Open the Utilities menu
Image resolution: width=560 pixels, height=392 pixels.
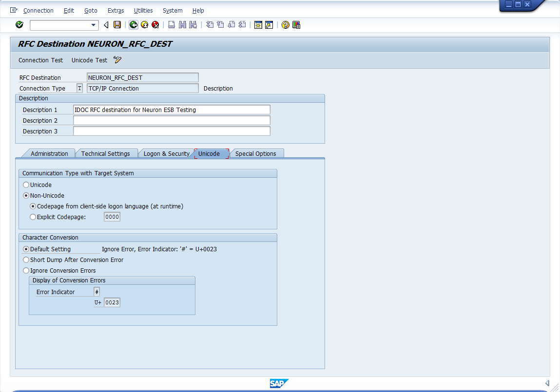[x=143, y=11]
